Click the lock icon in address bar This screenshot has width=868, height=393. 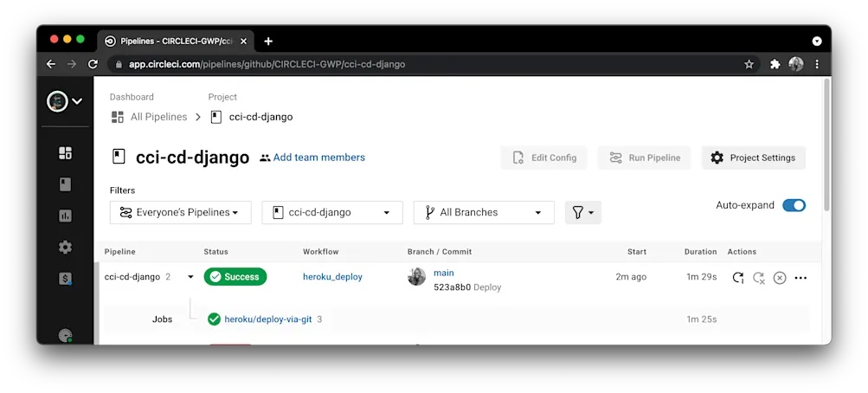click(118, 64)
